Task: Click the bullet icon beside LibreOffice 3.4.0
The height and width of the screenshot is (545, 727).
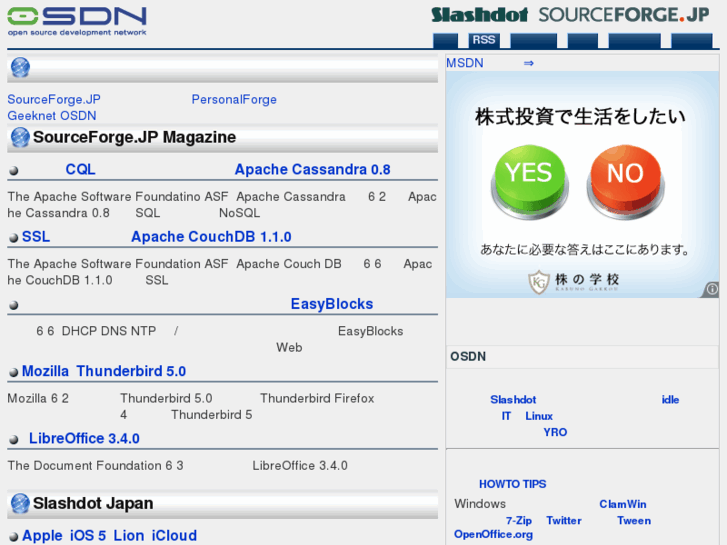Action: (14, 440)
